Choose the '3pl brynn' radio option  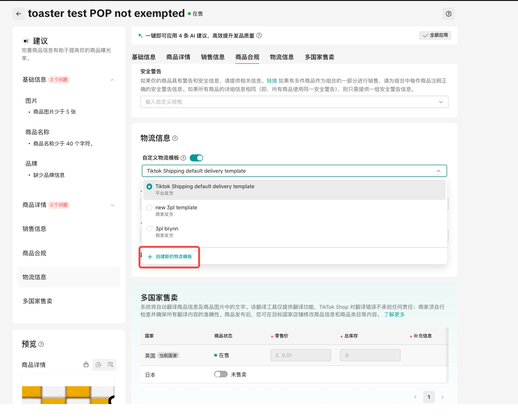pyautogui.click(x=149, y=229)
